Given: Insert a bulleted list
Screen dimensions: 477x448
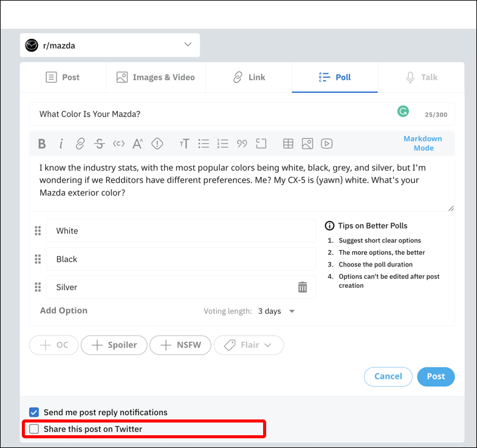Looking at the screenshot, I should click(204, 143).
